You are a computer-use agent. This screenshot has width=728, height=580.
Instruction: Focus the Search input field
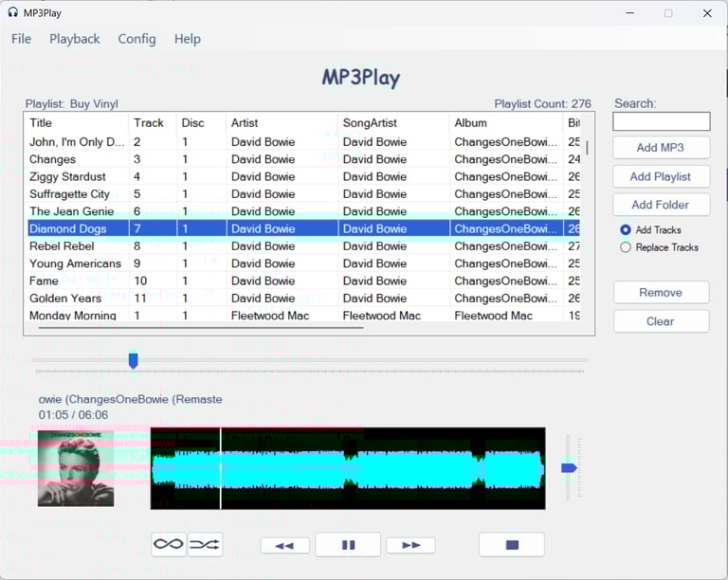pos(661,121)
